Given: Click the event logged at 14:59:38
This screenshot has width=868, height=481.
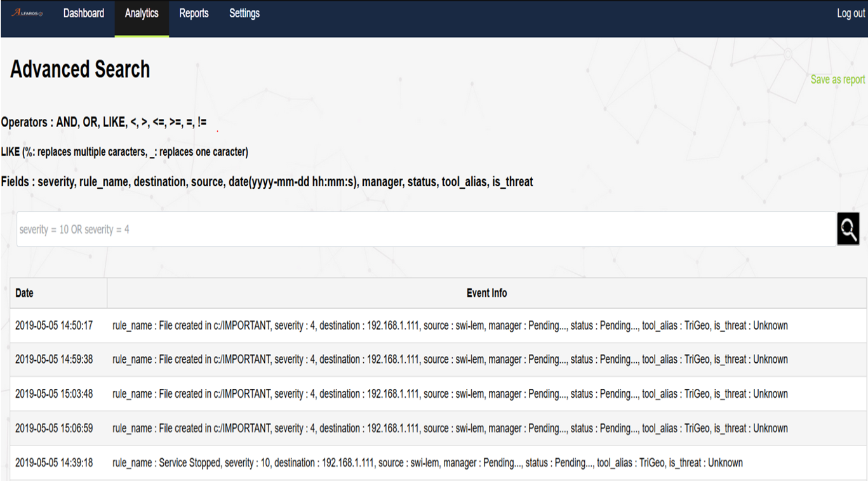Looking at the screenshot, I should pos(434,359).
